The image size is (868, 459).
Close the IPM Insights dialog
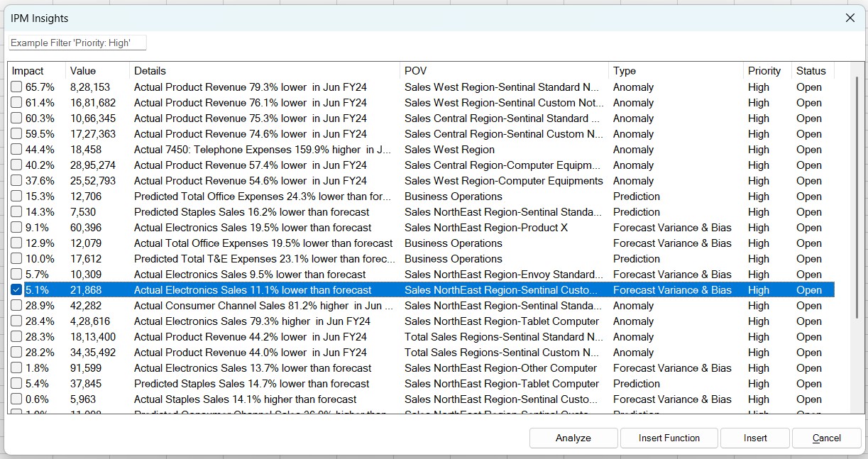850,18
